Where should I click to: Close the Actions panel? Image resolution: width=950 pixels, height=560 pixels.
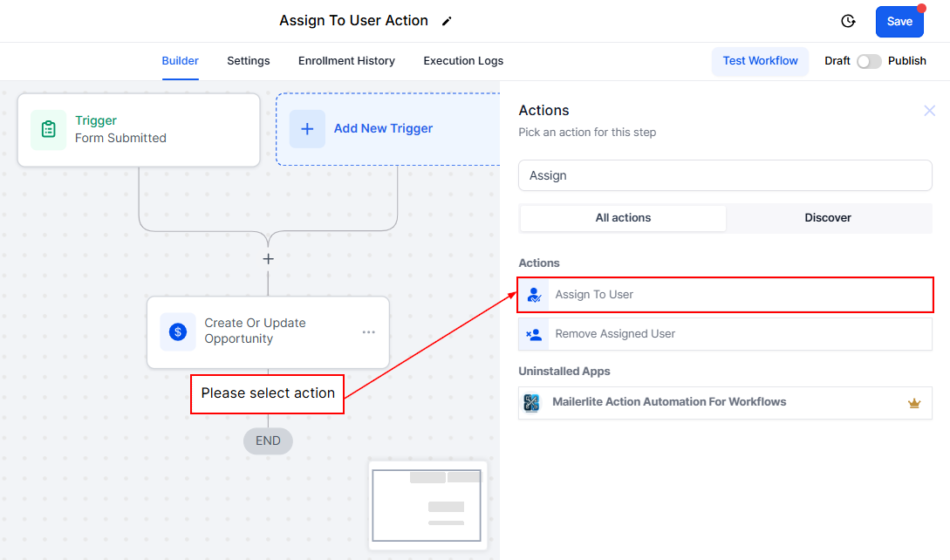point(929,111)
